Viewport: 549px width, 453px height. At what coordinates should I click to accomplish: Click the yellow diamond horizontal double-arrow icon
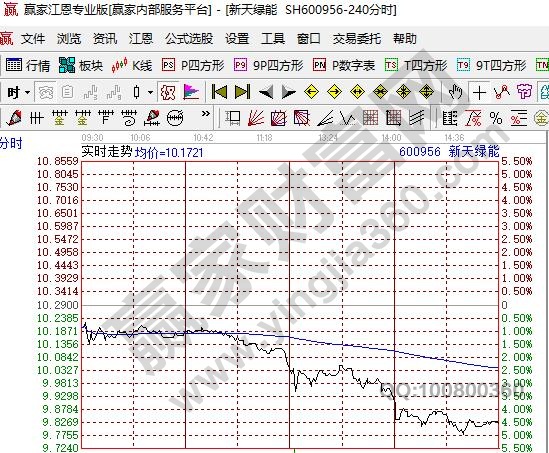tap(357, 92)
